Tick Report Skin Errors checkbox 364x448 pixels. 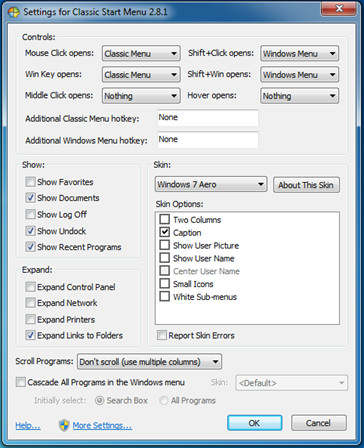click(x=162, y=335)
